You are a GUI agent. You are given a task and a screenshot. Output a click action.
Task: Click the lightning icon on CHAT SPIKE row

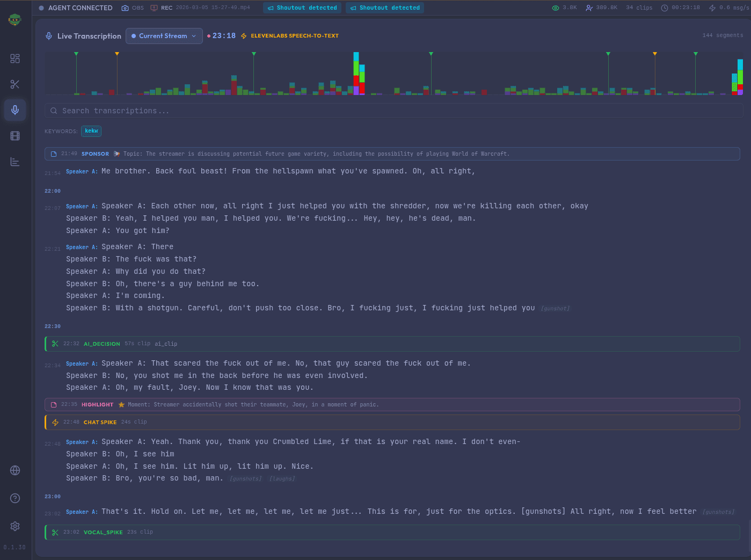point(55,423)
